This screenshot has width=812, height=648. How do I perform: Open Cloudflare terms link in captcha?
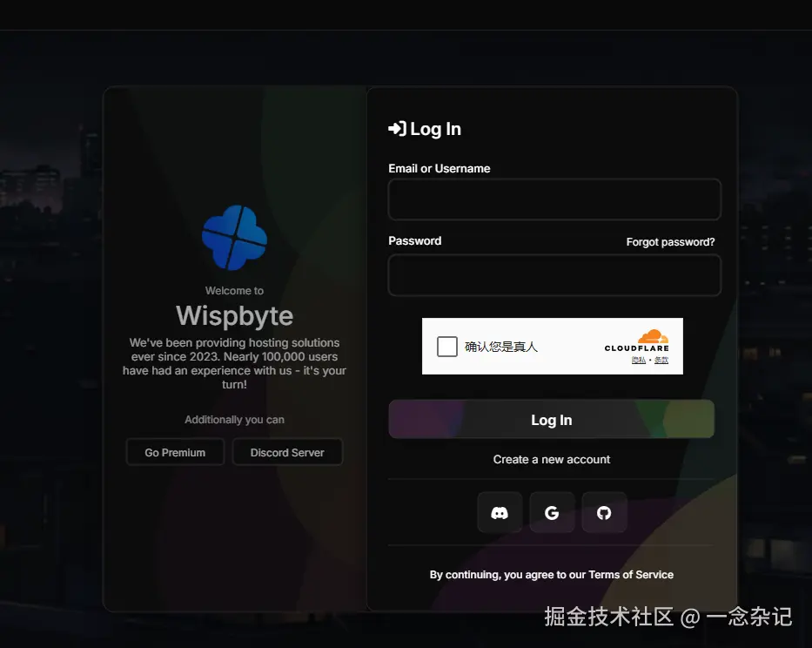click(x=661, y=361)
